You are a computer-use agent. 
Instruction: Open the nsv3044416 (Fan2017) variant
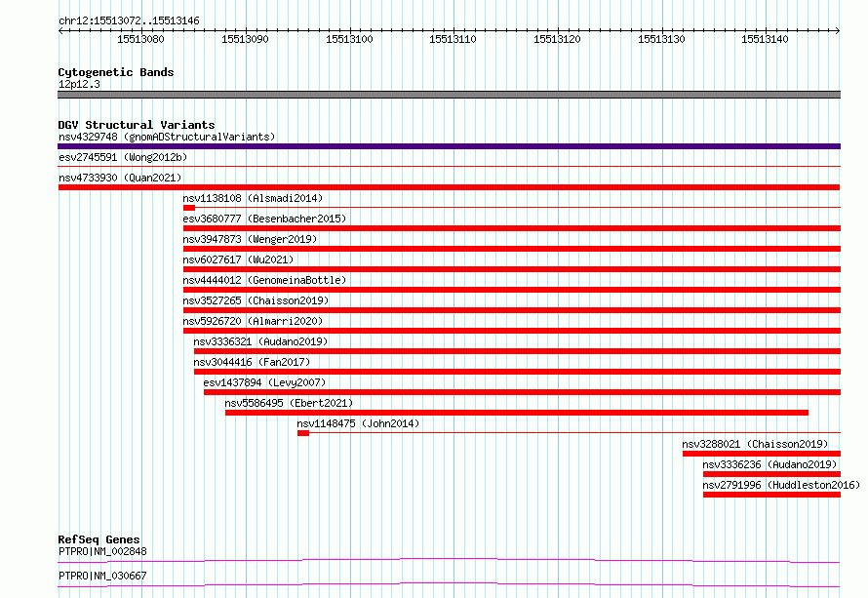(252, 362)
